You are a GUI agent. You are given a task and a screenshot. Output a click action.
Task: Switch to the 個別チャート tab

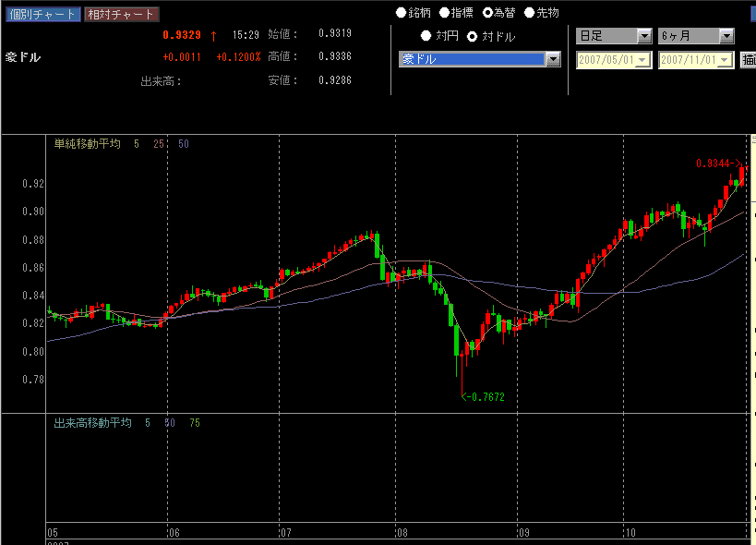pyautogui.click(x=42, y=15)
